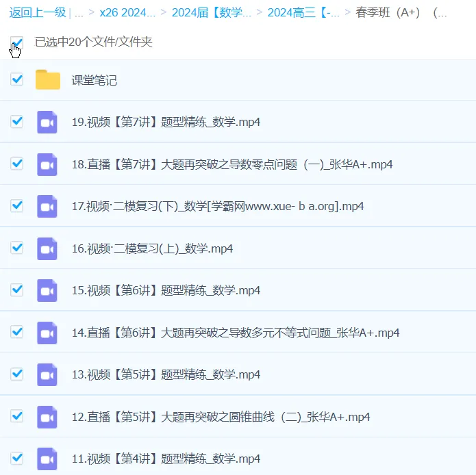This screenshot has height=475, width=476.
Task: Click video icon for 19.视频【第7讲】题型精练
Action: 47,122
